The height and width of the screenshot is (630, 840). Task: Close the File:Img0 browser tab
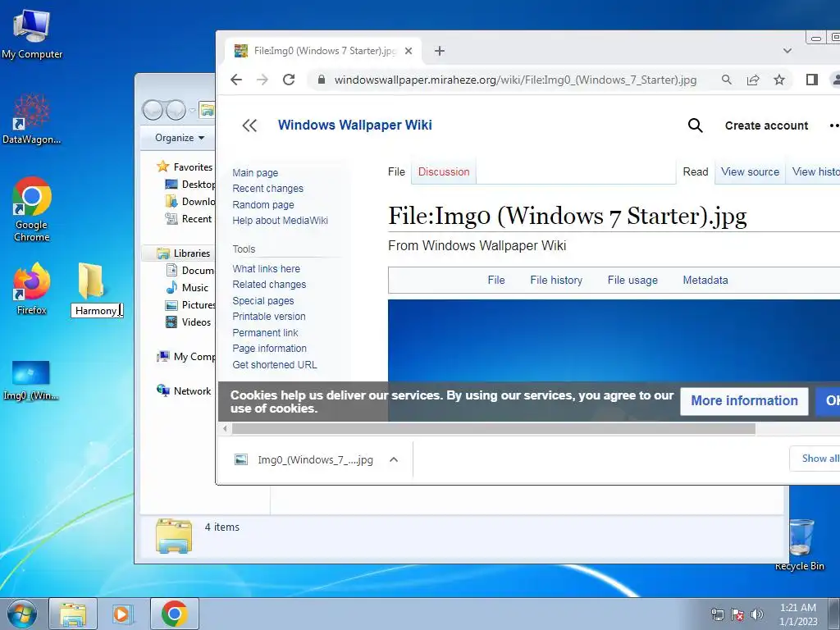tap(409, 51)
